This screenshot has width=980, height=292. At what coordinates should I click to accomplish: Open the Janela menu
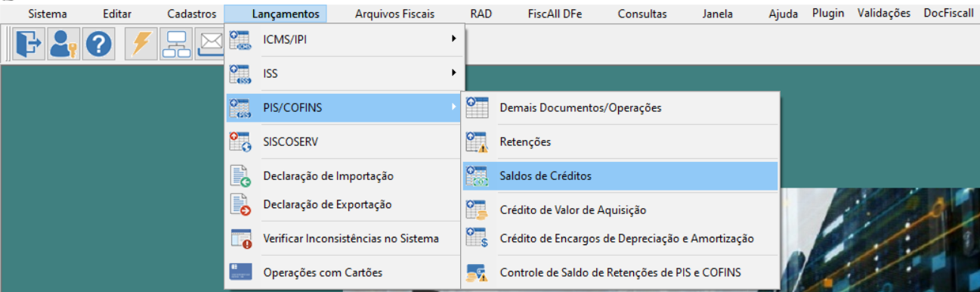point(717,14)
